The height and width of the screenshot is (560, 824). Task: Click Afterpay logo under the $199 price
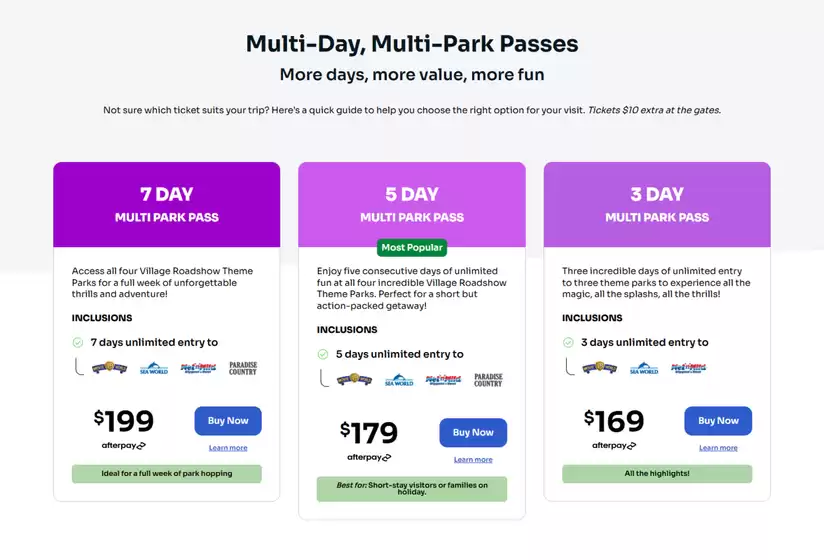tap(124, 445)
